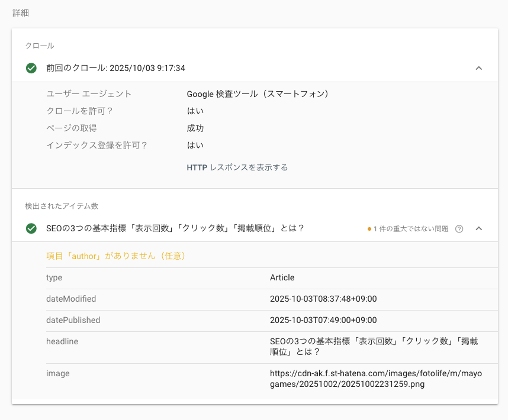Click Article value
This screenshot has width=508, height=420.
(x=282, y=277)
